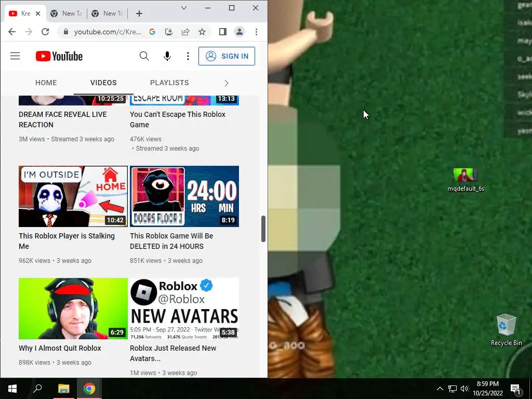Select the VIDEOS channel tab
The height and width of the screenshot is (399, 532).
point(103,83)
